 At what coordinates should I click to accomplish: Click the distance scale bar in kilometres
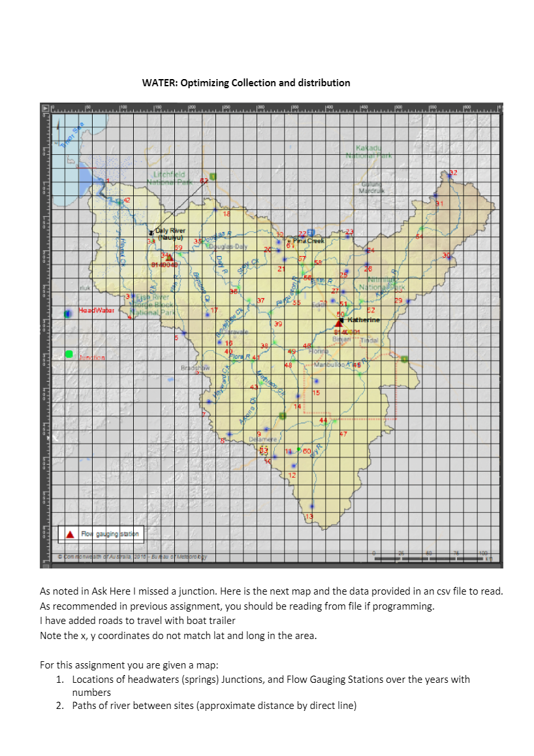click(433, 555)
